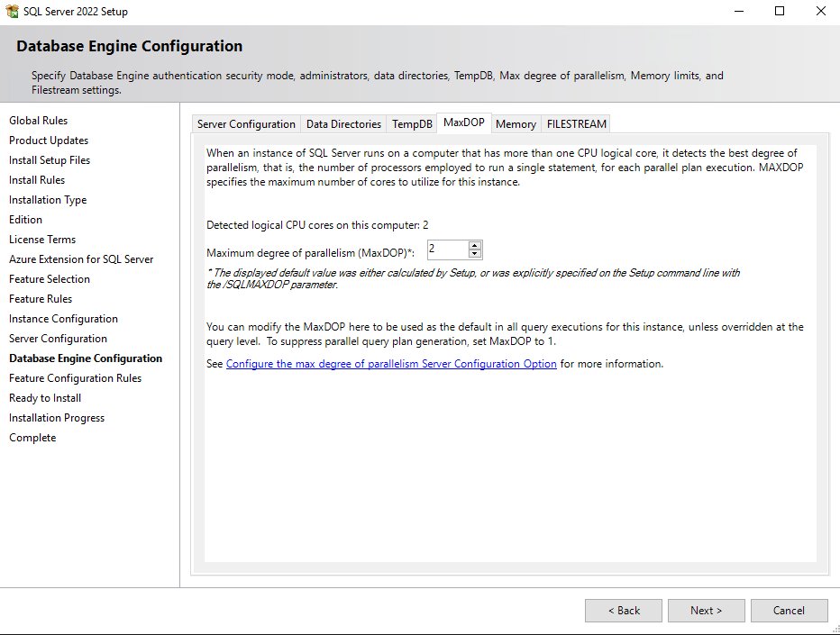Switch to the Server Configuration tab

pyautogui.click(x=246, y=124)
